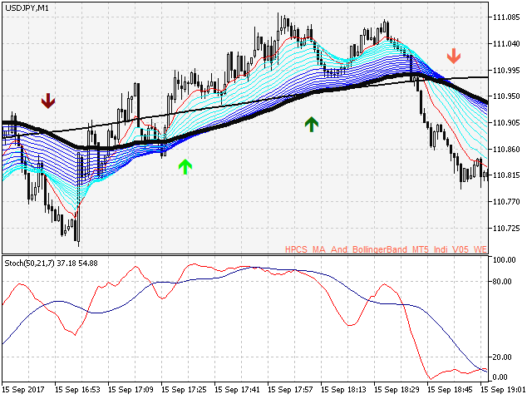The image size is (532, 399).
Task: Click the 110.815 price level
Action: [x=506, y=175]
